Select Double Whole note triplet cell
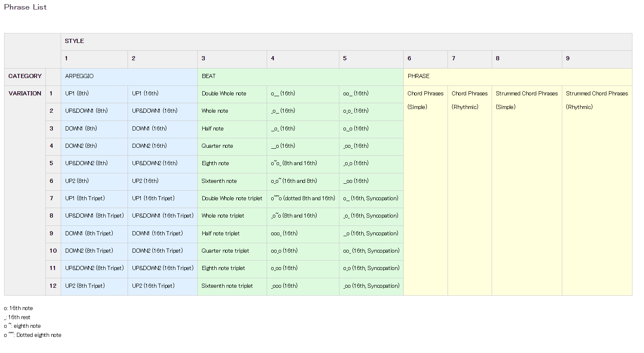Viewport: 644px width, 353px height. [232, 199]
